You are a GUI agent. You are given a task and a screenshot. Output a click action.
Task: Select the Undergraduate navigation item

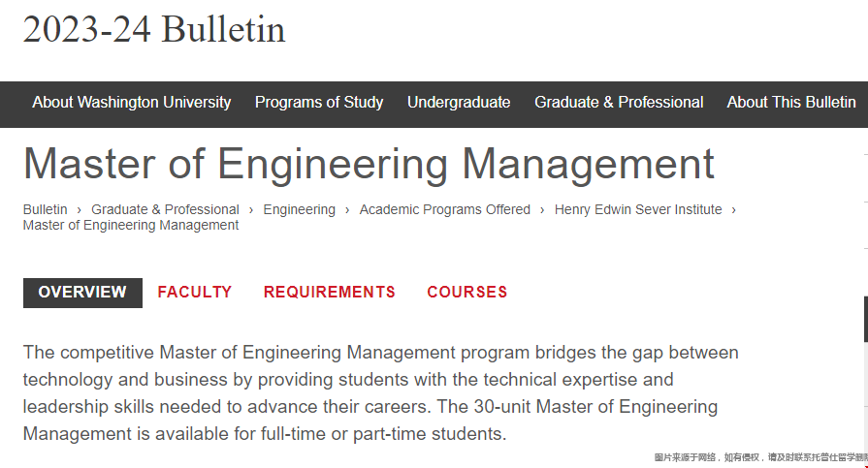point(459,103)
